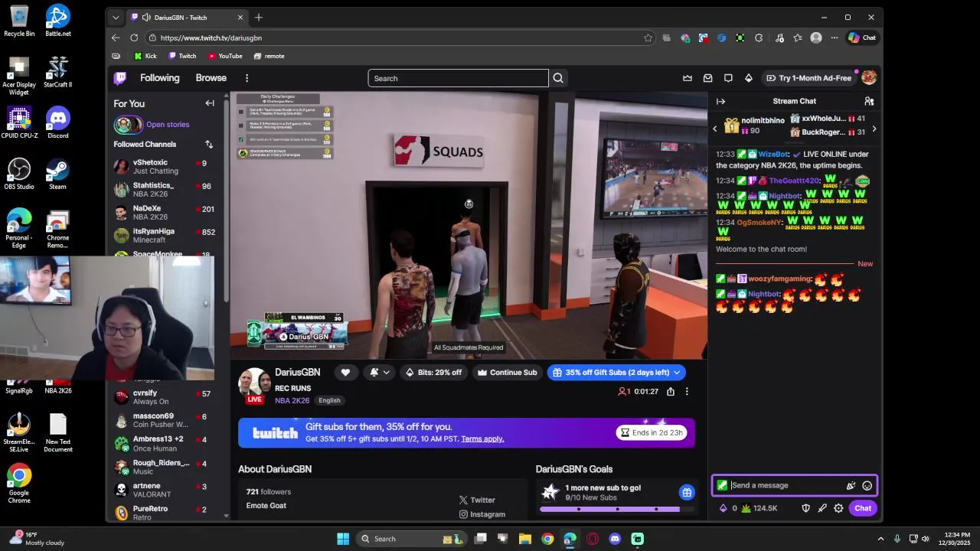Open the Browse tab

(x=211, y=78)
